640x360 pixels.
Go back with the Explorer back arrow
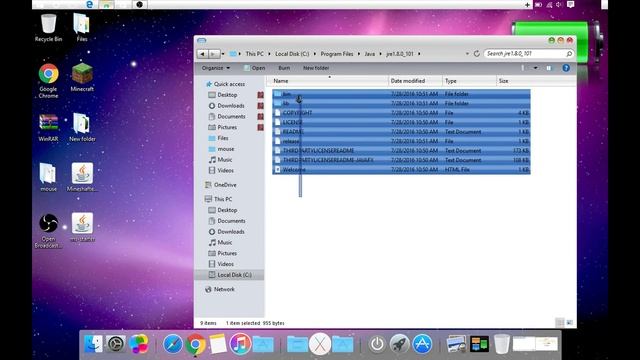(202, 54)
